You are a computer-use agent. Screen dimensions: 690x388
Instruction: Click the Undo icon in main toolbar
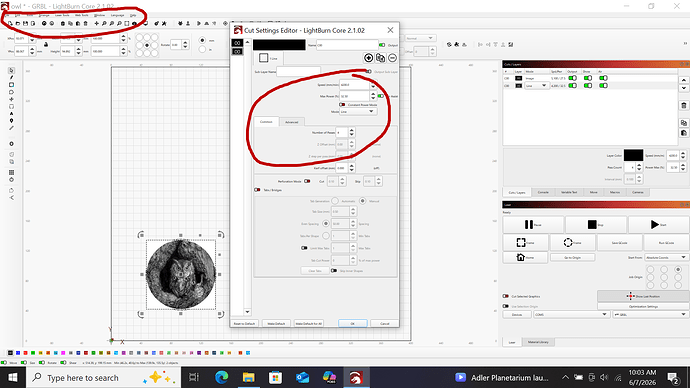click(44, 23)
